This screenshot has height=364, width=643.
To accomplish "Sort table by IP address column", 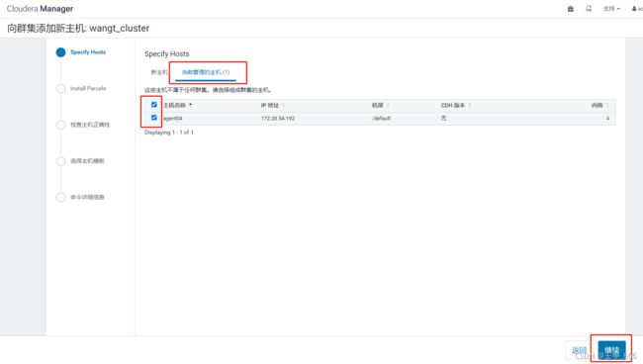I will click(273, 106).
